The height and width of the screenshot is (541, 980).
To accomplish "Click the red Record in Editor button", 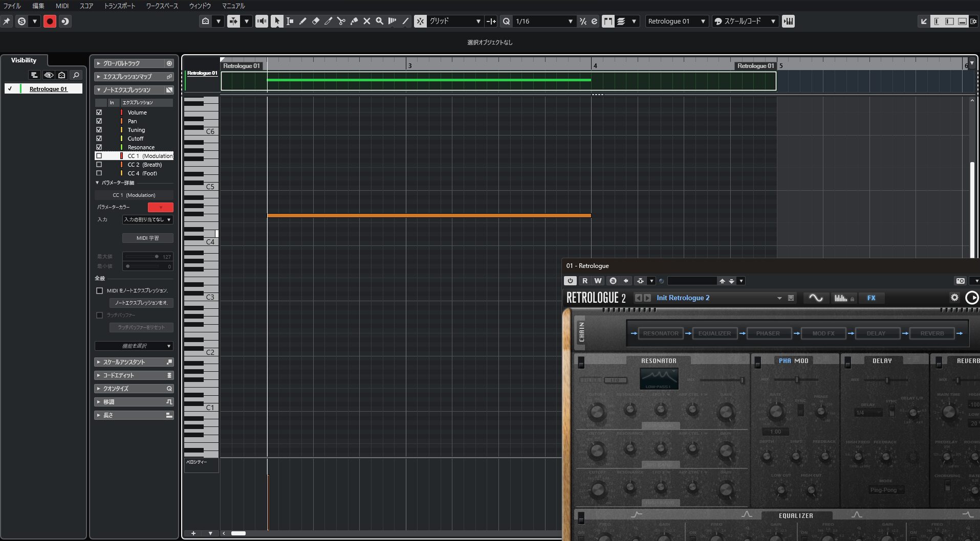I will [x=50, y=21].
